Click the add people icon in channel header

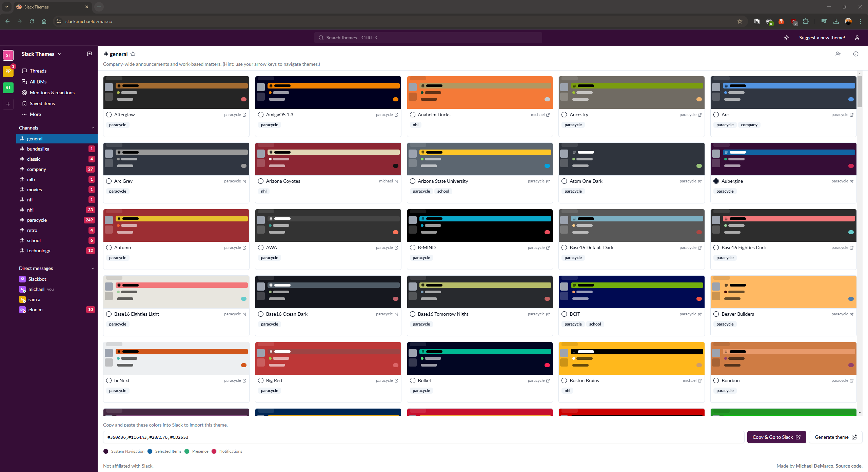pyautogui.click(x=838, y=54)
